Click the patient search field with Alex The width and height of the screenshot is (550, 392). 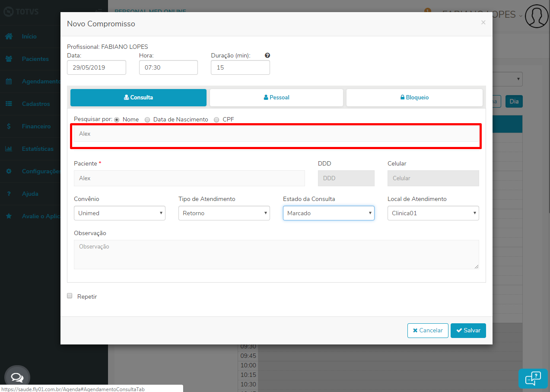(x=277, y=134)
